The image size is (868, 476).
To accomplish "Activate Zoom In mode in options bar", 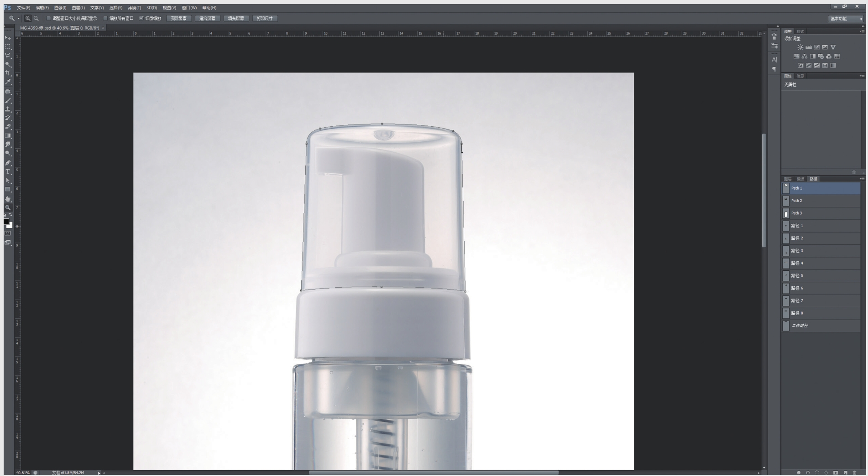I will (28, 19).
